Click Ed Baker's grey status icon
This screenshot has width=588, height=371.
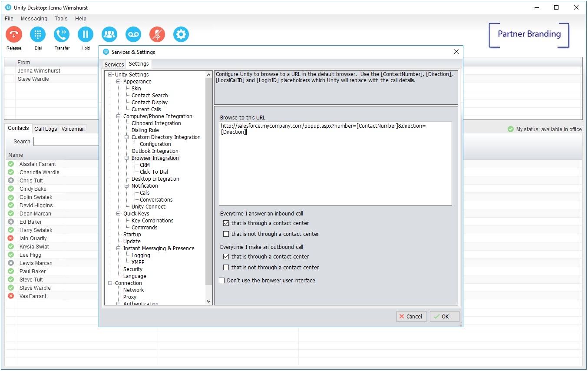tap(11, 222)
